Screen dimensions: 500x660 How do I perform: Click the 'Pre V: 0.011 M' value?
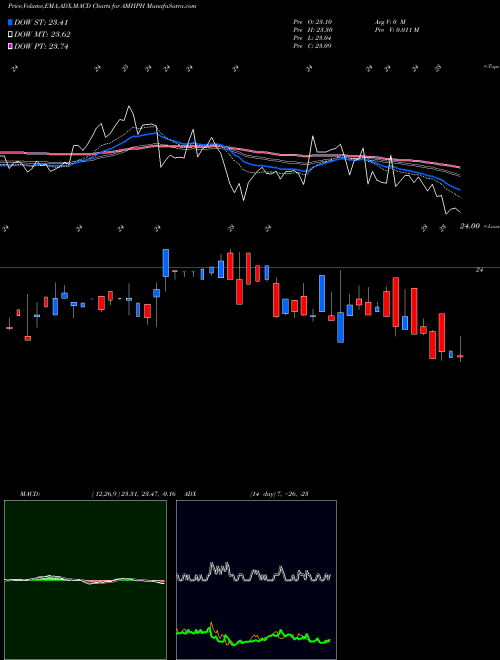pyautogui.click(x=396, y=30)
